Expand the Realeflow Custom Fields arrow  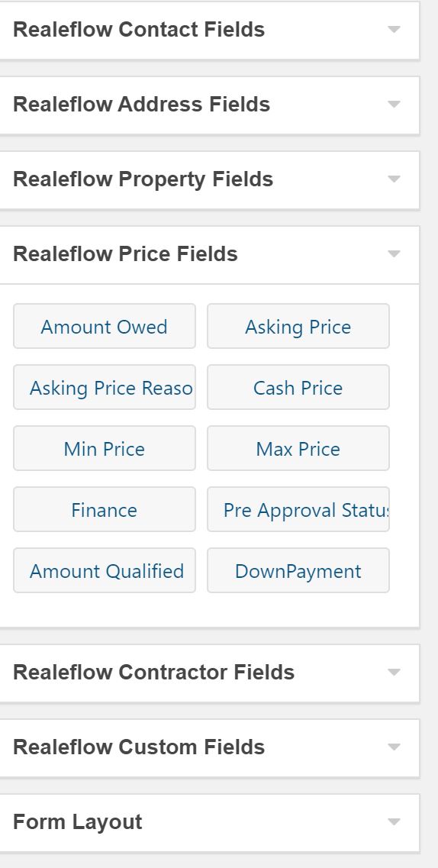tap(394, 747)
